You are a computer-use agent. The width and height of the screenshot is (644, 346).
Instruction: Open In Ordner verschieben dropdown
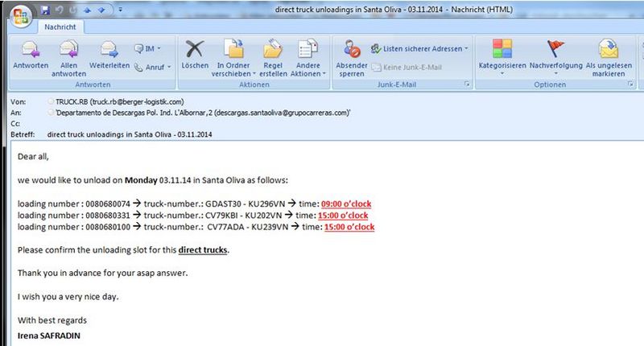point(233,58)
